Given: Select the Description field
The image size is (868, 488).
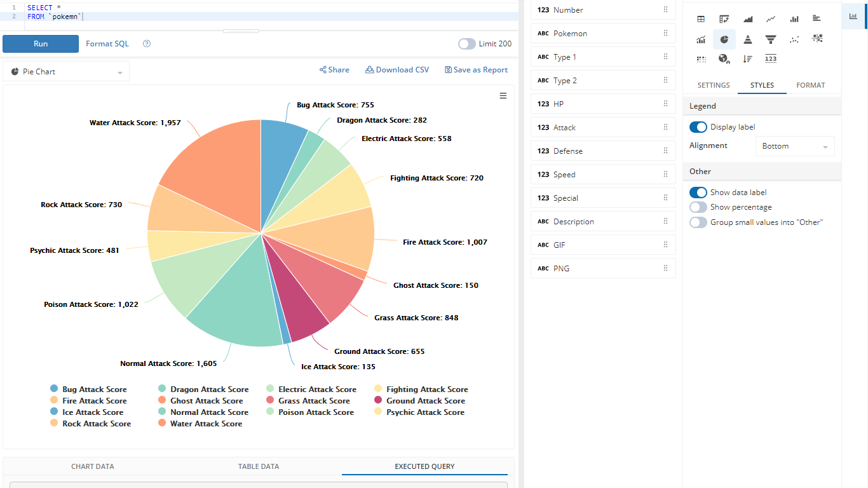Looking at the screenshot, I should (603, 222).
